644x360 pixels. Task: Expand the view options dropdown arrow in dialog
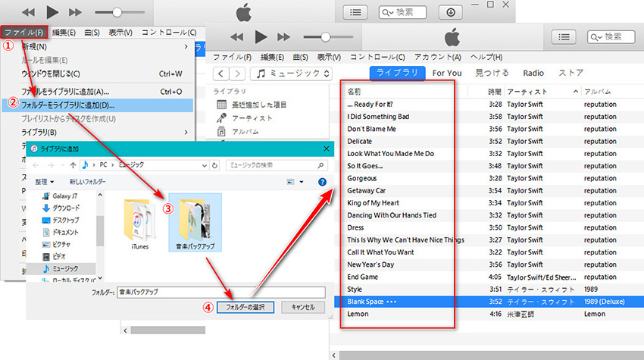302,182
